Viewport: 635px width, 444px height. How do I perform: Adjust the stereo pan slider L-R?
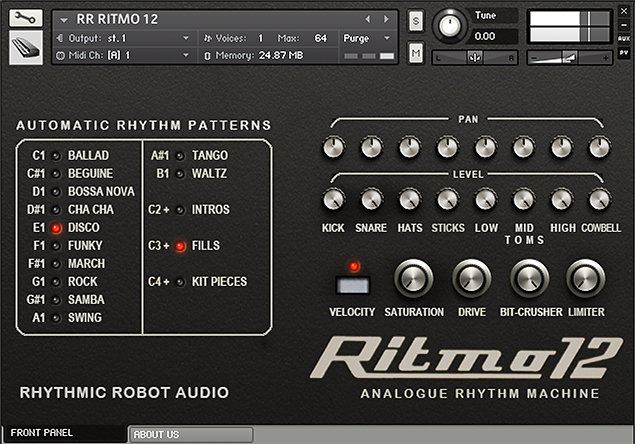coord(474,58)
